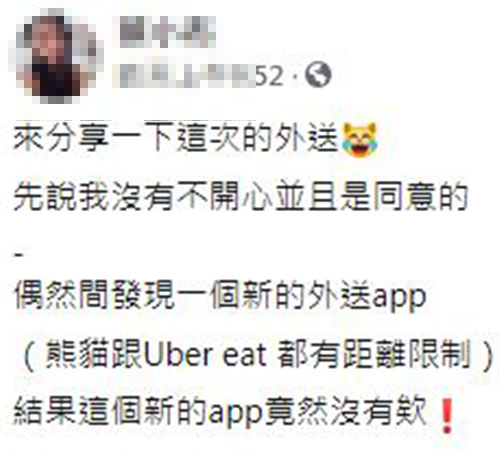Click the words Uber eat
500x450 pixels.
click(x=205, y=354)
